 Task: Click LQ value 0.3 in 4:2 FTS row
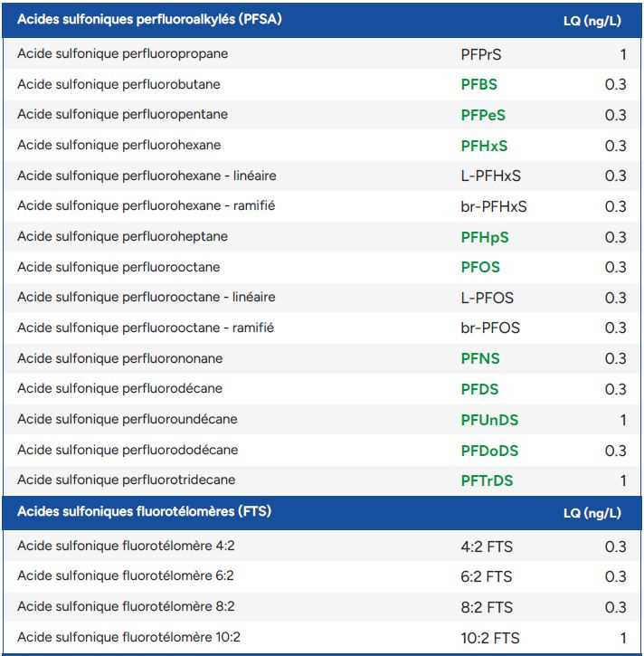coord(616,547)
